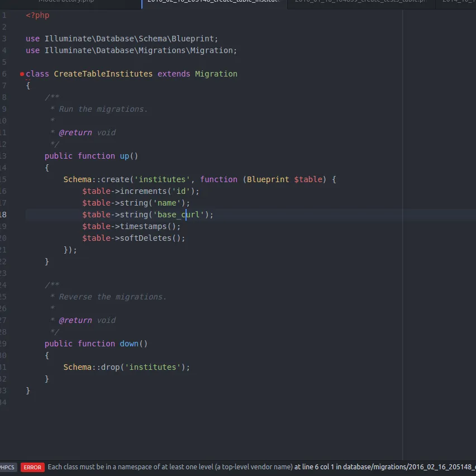Viewport: 476px width, 476px height.
Task: Switch to the create_table_institutes migration tab
Action: click(x=214, y=2)
